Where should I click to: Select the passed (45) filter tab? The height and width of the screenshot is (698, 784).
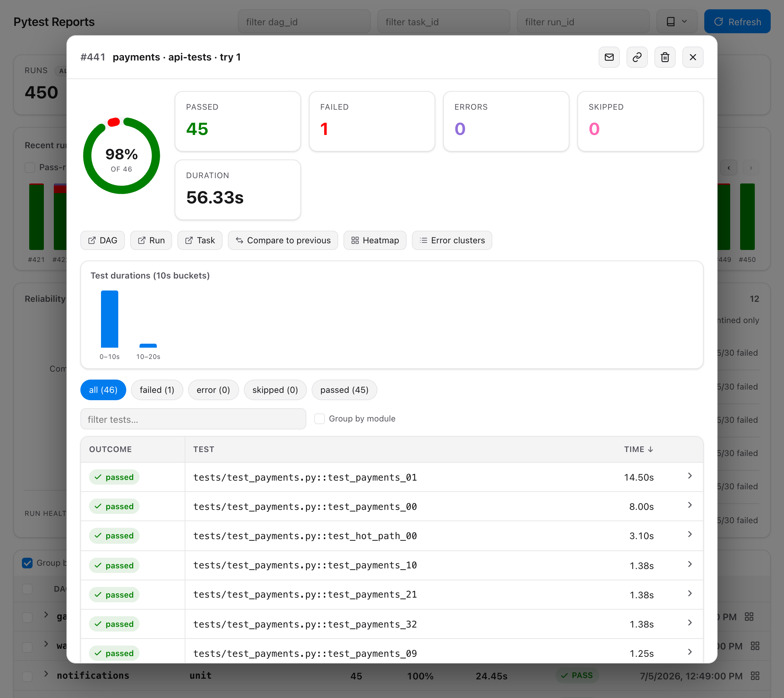[344, 390]
